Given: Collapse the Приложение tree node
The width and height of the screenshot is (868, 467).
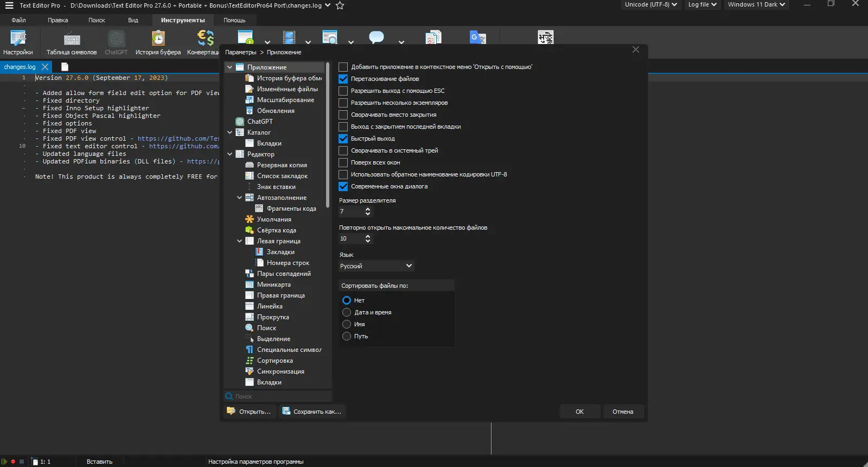Looking at the screenshot, I should 230,67.
